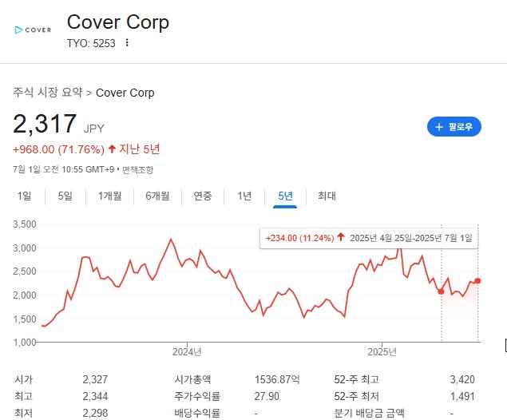Choose the 연중 range tab
The width and height of the screenshot is (507, 420).
tap(203, 196)
